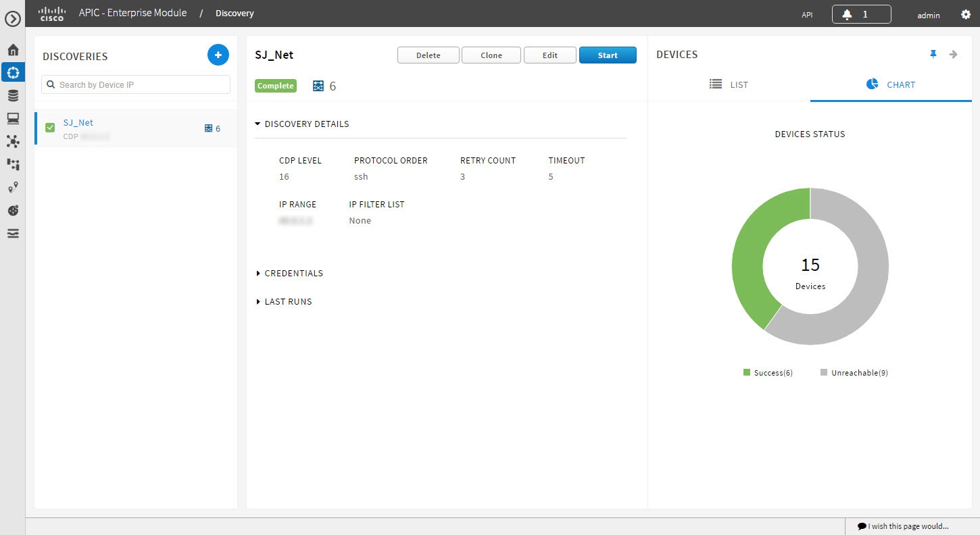Viewport: 980px width, 535px height.
Task: Open Host Inventory using the laptop icon
Action: 13,118
